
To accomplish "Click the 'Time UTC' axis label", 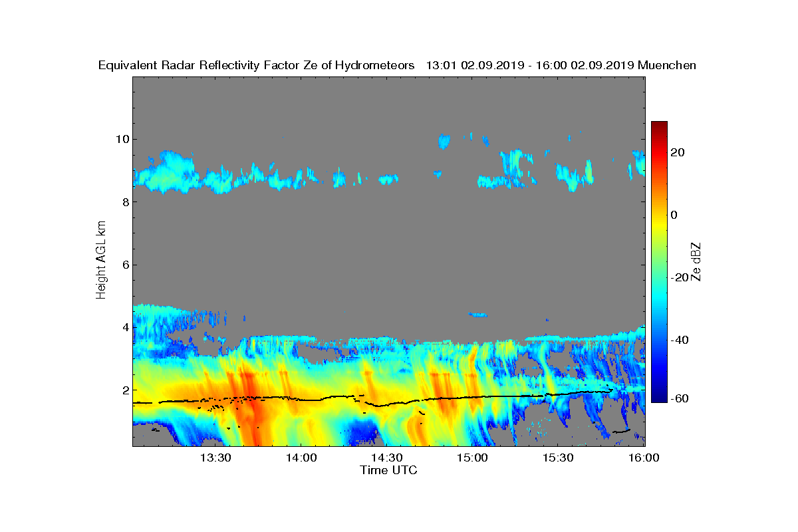I will 388,470.
